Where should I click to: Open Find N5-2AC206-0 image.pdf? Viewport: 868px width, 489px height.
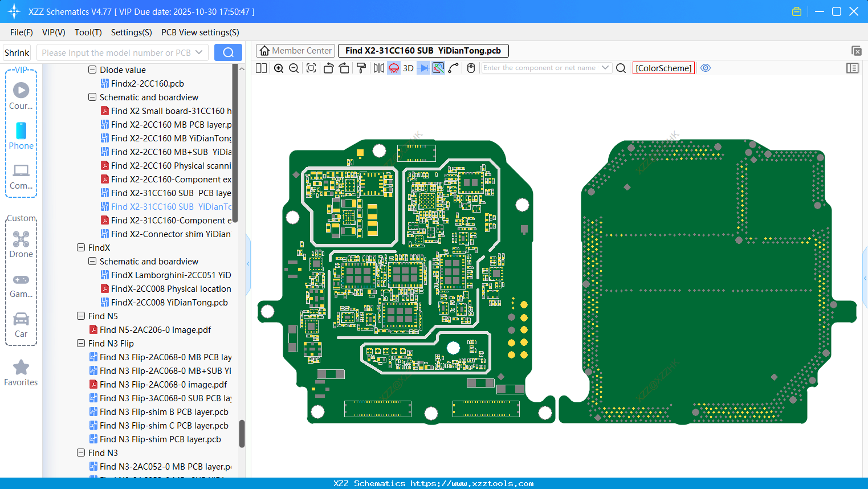(150, 330)
